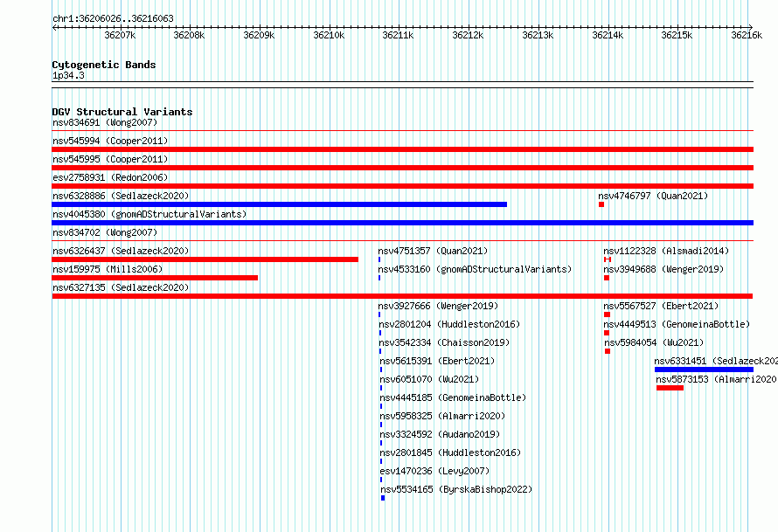778x532 pixels.
Task: Click the 36212k ruler tick label
Action: (468, 35)
